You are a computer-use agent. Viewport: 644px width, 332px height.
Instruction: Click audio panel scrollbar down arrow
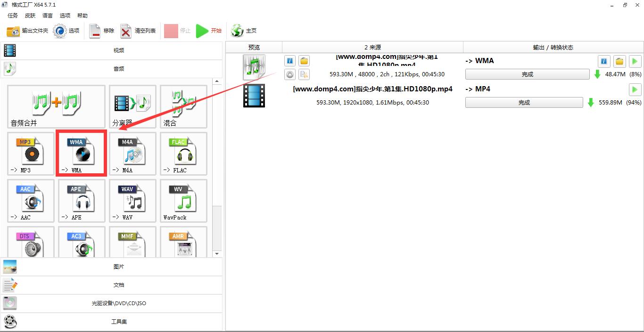[217, 254]
